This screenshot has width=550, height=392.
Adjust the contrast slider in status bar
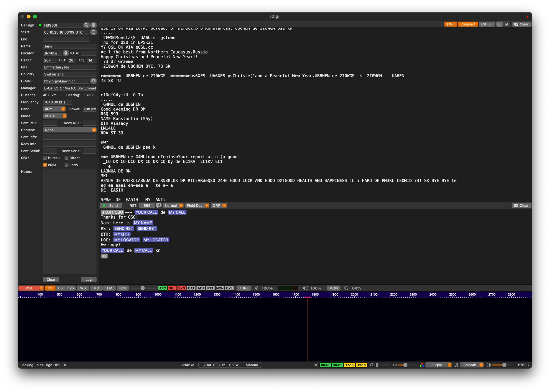(502, 365)
